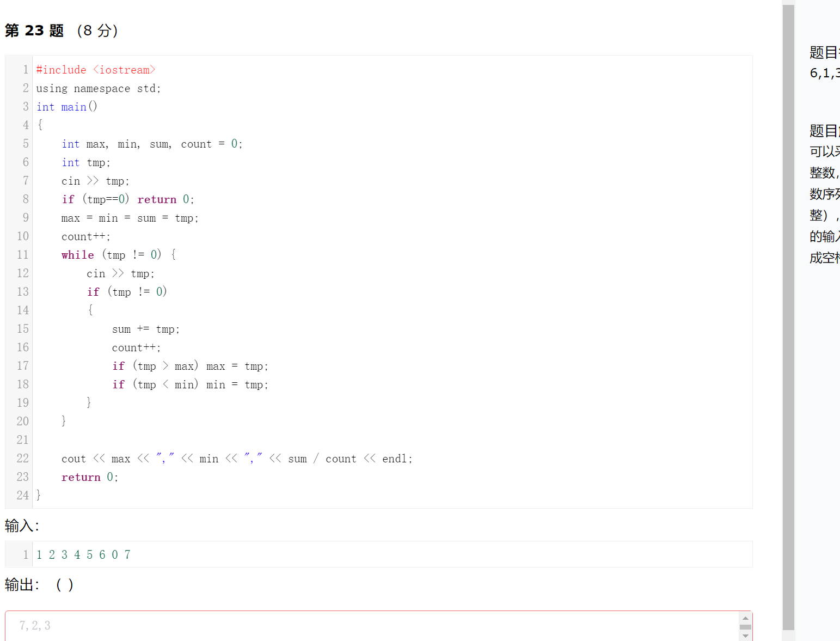Viewport: 840px width, 641px height.
Task: Click the "sum += tmp;" code line
Action: point(146,329)
